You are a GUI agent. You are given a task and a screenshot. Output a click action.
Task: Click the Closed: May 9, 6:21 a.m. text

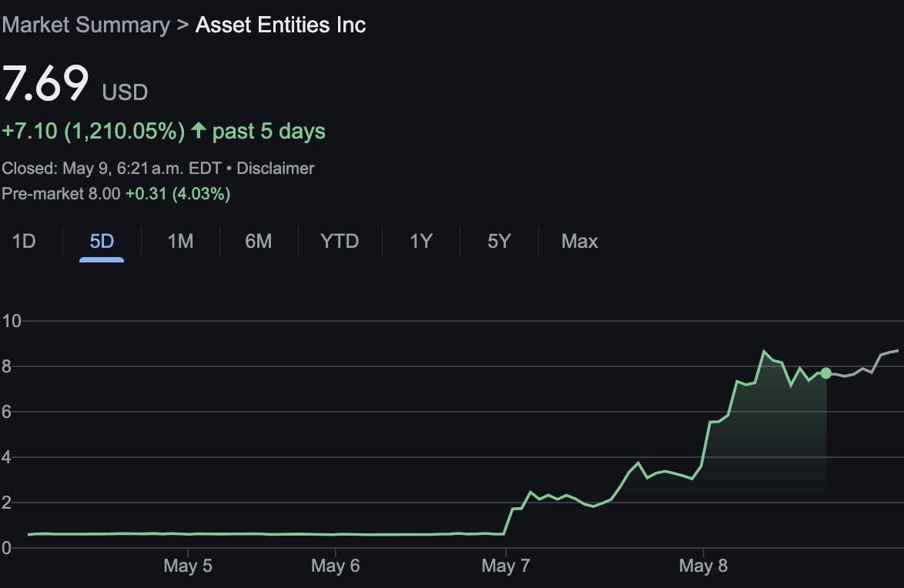(x=112, y=169)
